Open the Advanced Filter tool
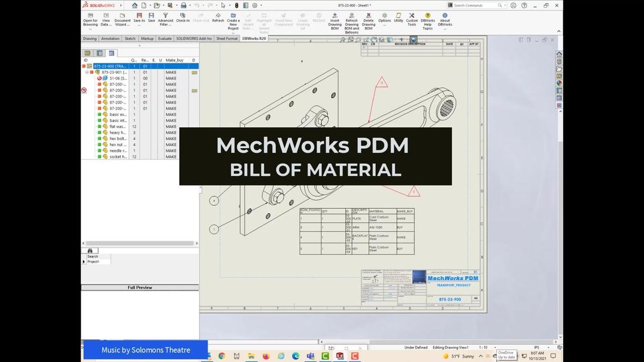Viewport: 644px width, 362px height. [165, 19]
